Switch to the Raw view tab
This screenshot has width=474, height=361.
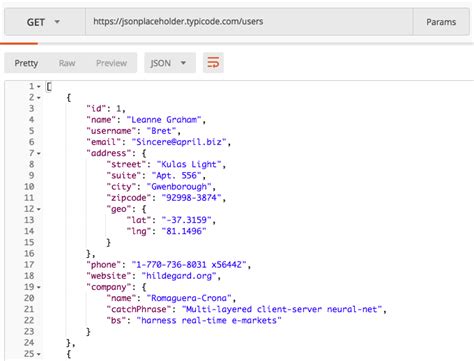(x=67, y=63)
